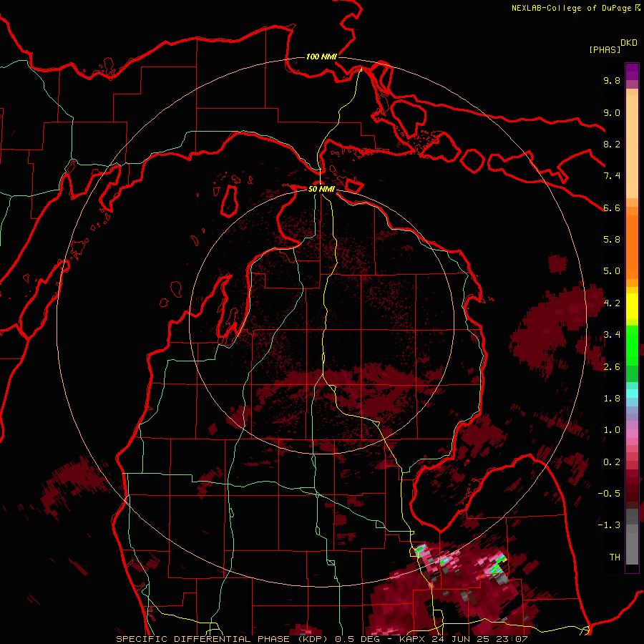The image size is (644, 644).
Task: Click the 1.0 color scale value
Action: point(612,431)
